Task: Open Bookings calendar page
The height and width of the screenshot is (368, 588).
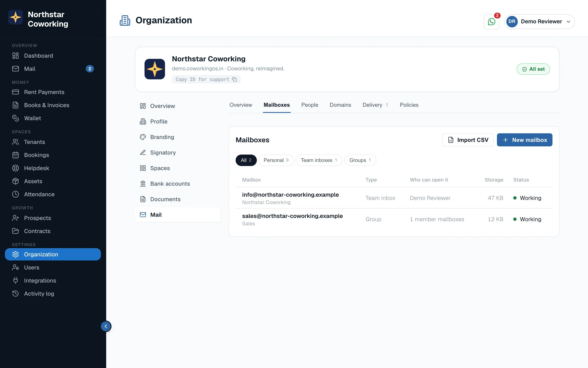Action: pos(53,155)
